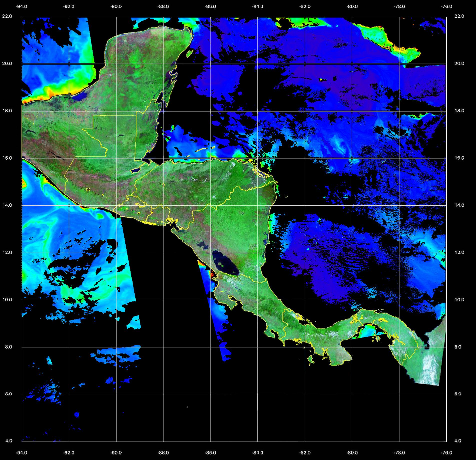Select the left latitude label 12.0

pyautogui.click(x=7, y=252)
